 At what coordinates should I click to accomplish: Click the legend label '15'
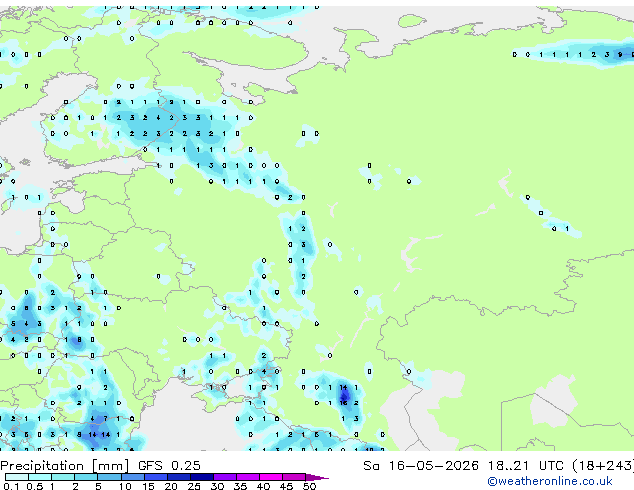click(x=148, y=486)
